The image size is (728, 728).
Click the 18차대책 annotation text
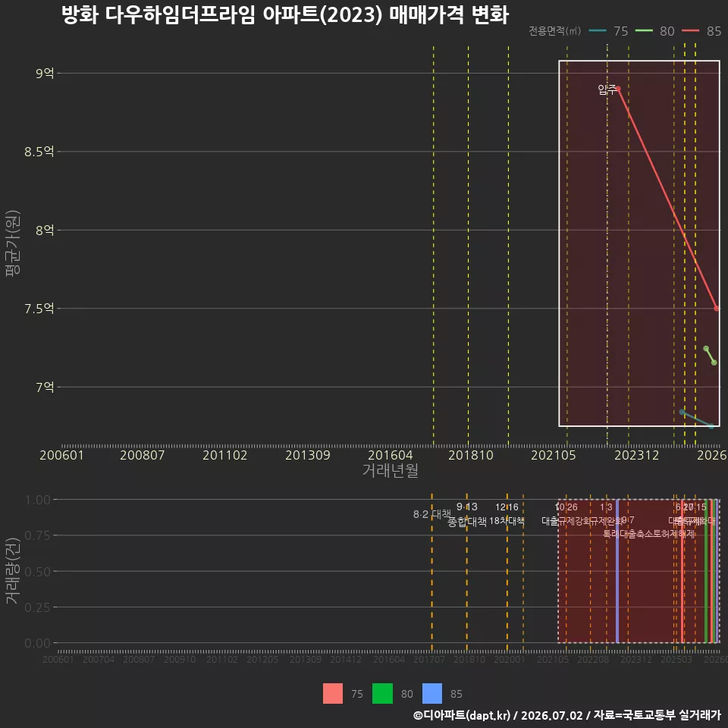(x=507, y=521)
